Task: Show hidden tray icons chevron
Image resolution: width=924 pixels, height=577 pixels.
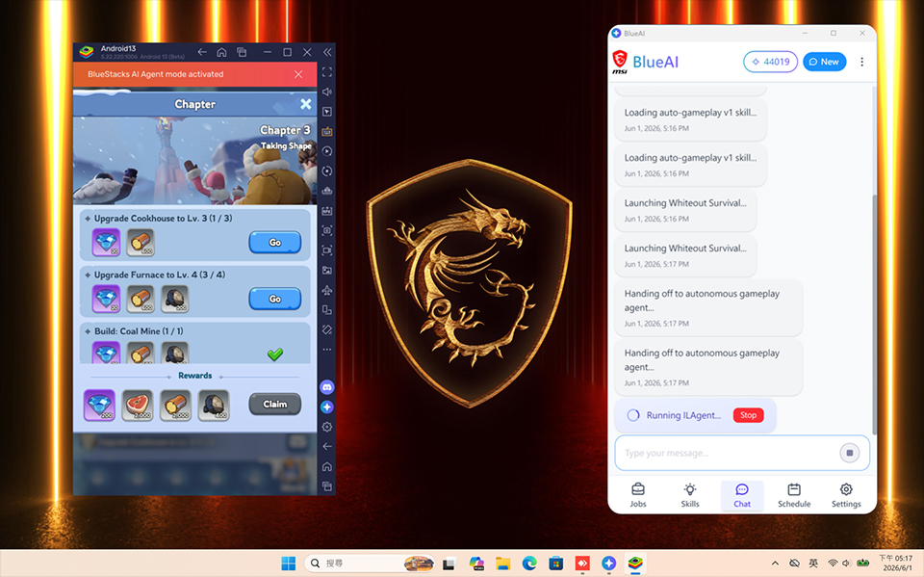Action: (x=775, y=564)
